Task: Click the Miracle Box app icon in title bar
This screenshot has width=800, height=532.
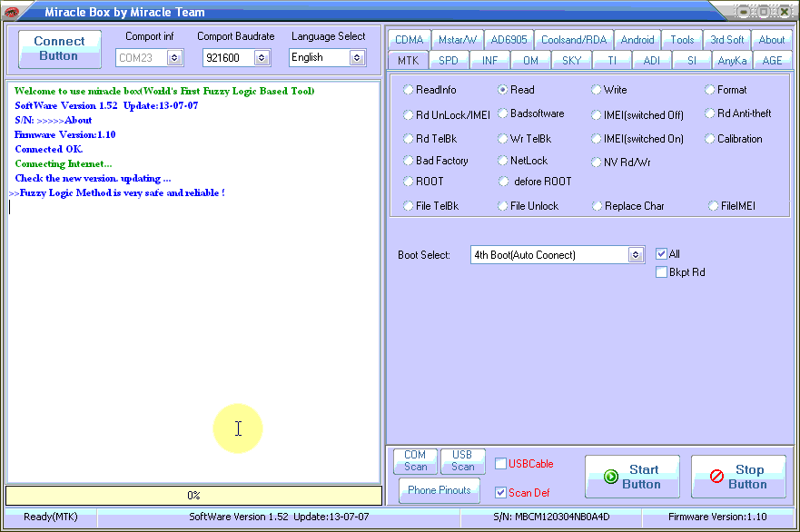Action: point(11,12)
